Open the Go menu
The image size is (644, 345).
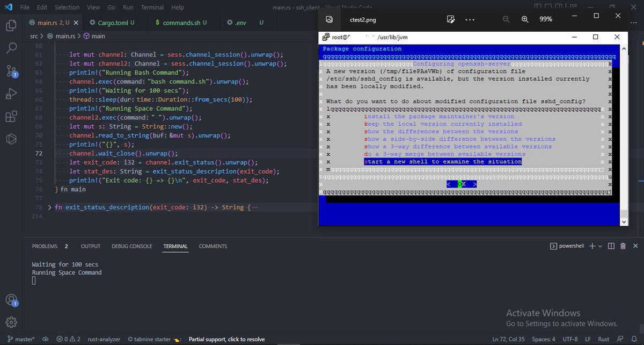coord(111,8)
